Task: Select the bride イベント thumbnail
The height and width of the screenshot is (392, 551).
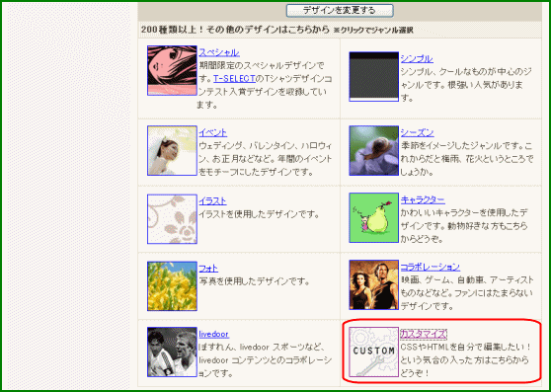Action: (172, 151)
